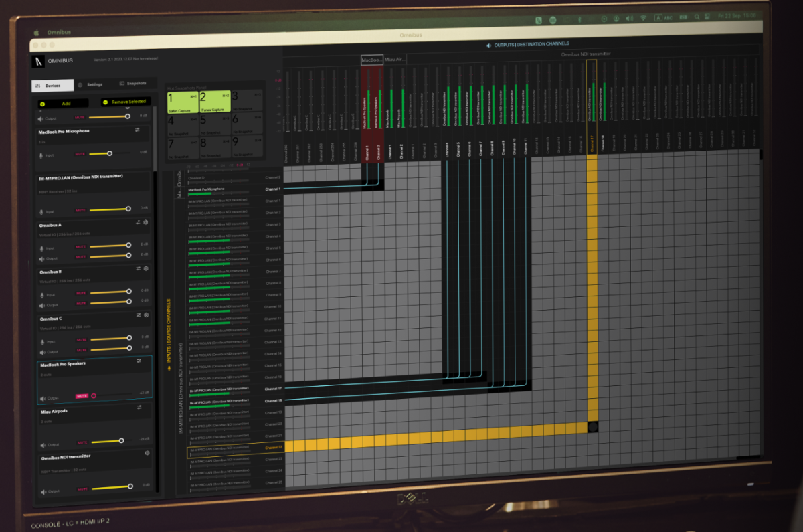
Task: Recall hot snapshot 2 iTunes Capture
Action: tap(215, 102)
